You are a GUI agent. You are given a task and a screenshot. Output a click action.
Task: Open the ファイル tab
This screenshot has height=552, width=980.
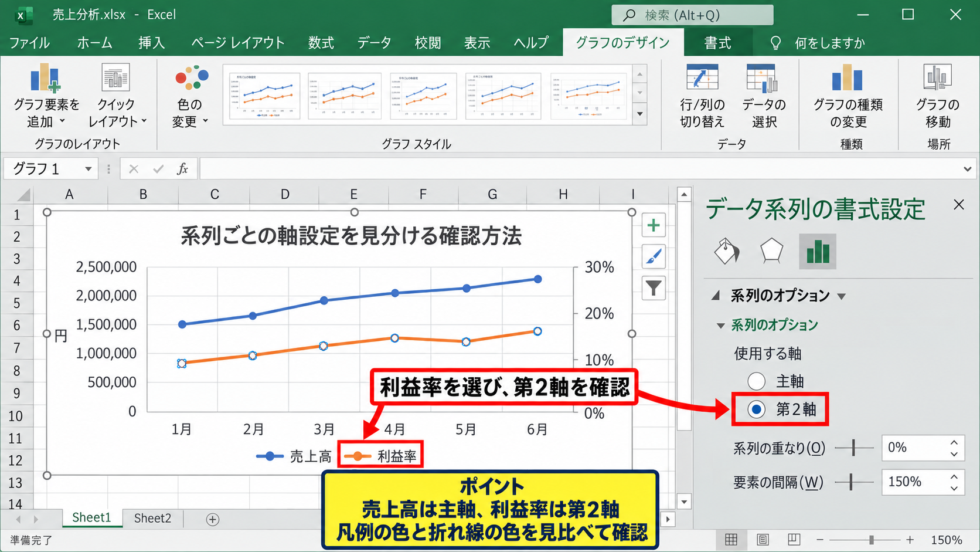click(29, 43)
